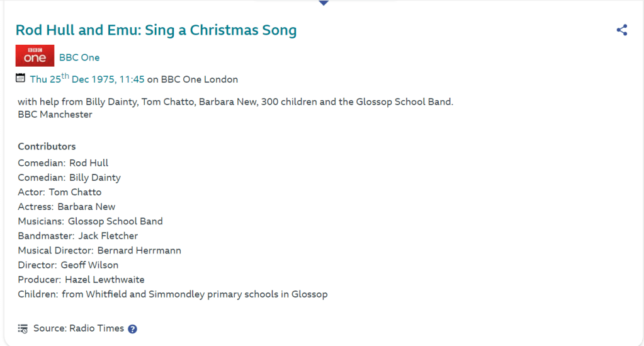Click director Geoff Wilson
The height and width of the screenshot is (346, 644).
(89, 265)
